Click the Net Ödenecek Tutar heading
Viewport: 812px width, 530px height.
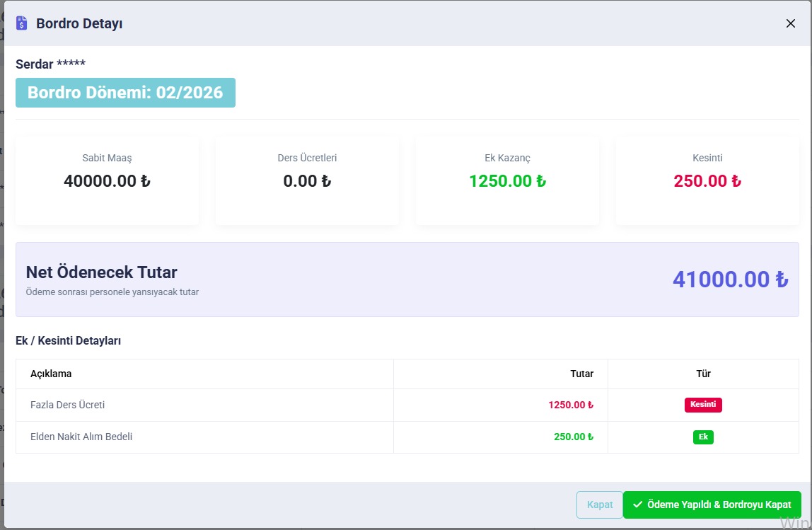pos(101,272)
